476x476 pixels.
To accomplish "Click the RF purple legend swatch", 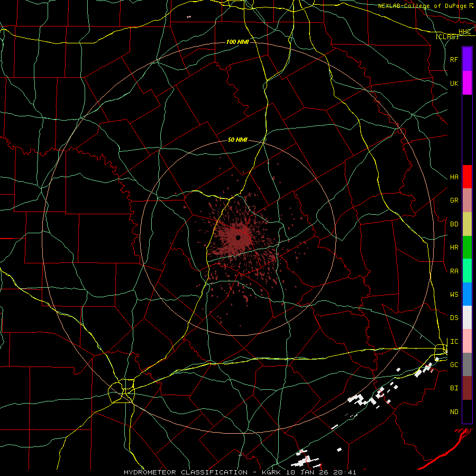I will coord(467,59).
